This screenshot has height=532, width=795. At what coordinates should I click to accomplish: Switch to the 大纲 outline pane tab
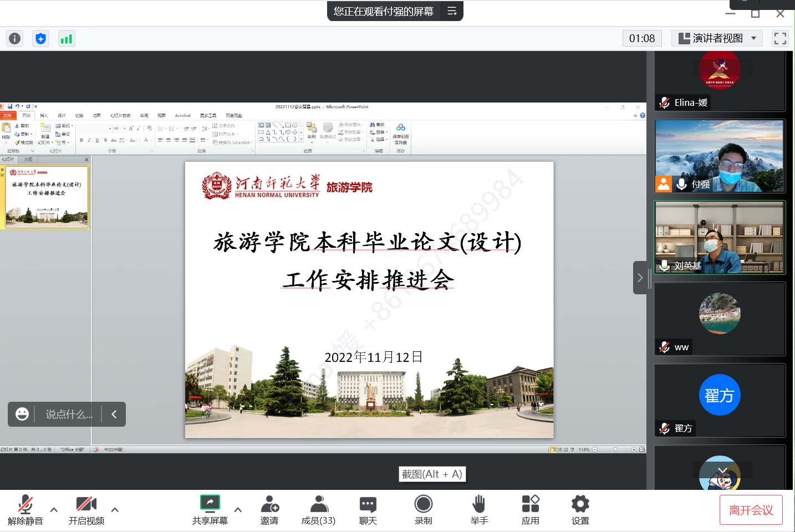(x=28, y=160)
